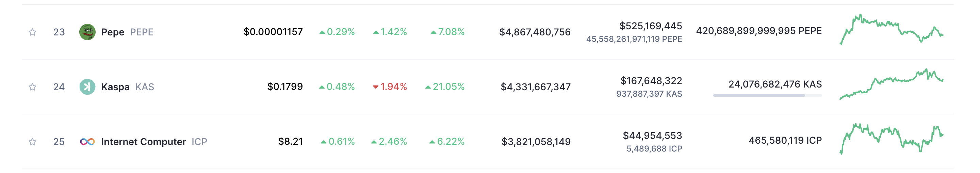
Task: View the Kaspa 7-day price chart
Action: click(x=891, y=84)
